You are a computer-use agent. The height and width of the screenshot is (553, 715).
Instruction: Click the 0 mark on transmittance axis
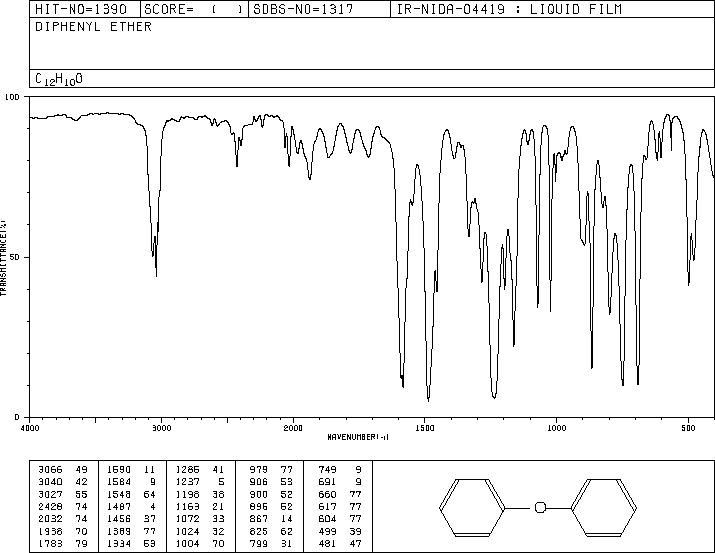pos(17,417)
